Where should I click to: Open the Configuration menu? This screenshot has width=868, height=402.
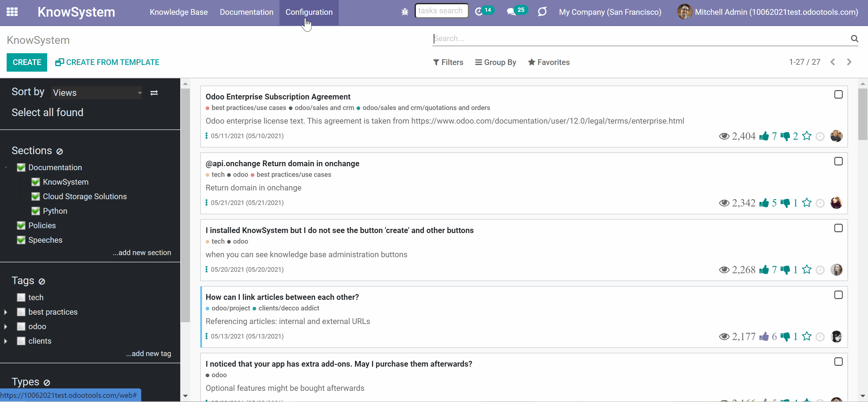(x=309, y=12)
